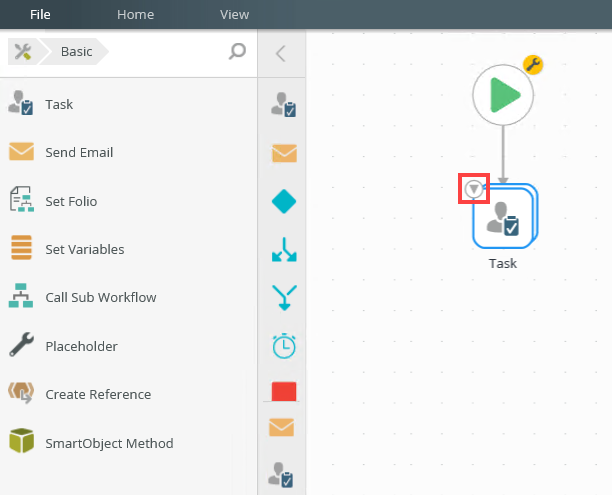Select the connector line from Start to Task
612x495 pixels.
click(x=503, y=154)
